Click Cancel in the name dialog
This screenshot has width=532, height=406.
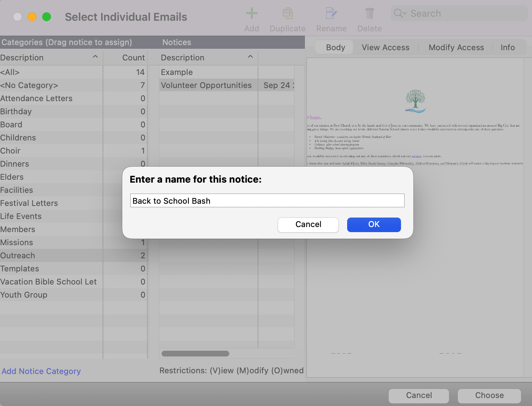point(308,224)
